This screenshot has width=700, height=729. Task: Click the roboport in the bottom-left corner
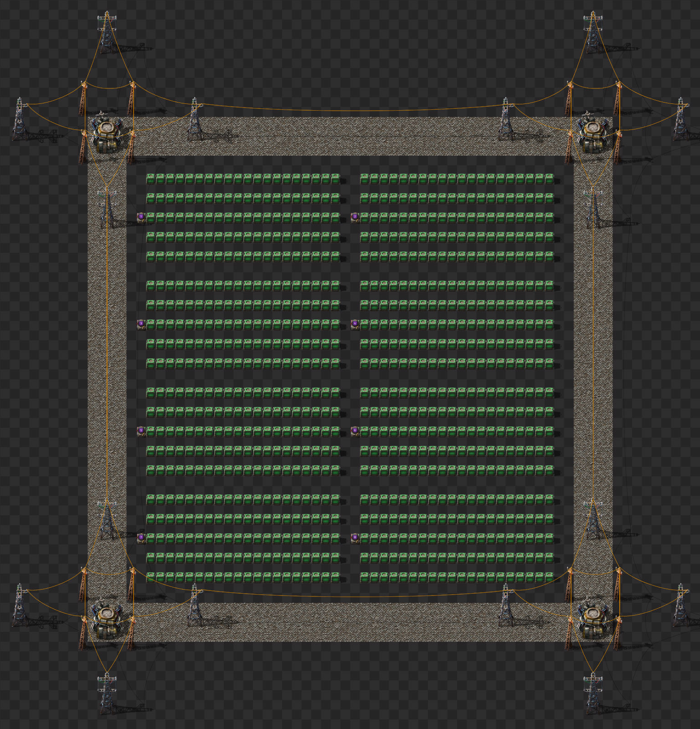click(106, 618)
